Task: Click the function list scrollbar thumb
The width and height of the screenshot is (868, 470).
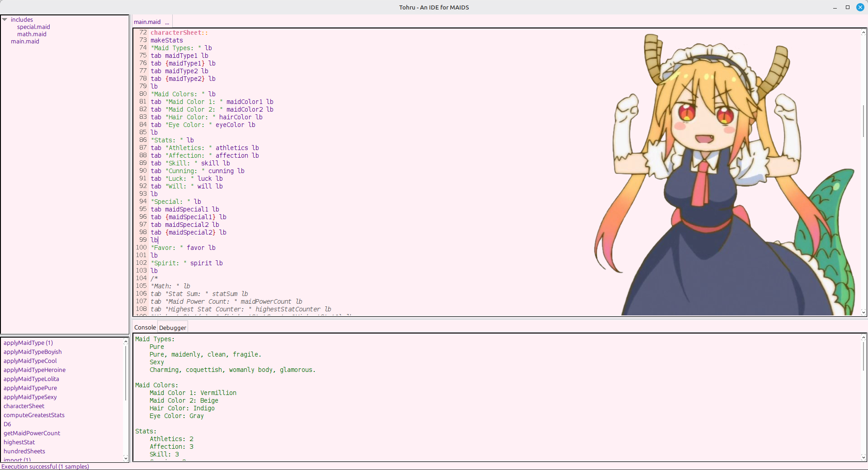Action: pos(126,373)
